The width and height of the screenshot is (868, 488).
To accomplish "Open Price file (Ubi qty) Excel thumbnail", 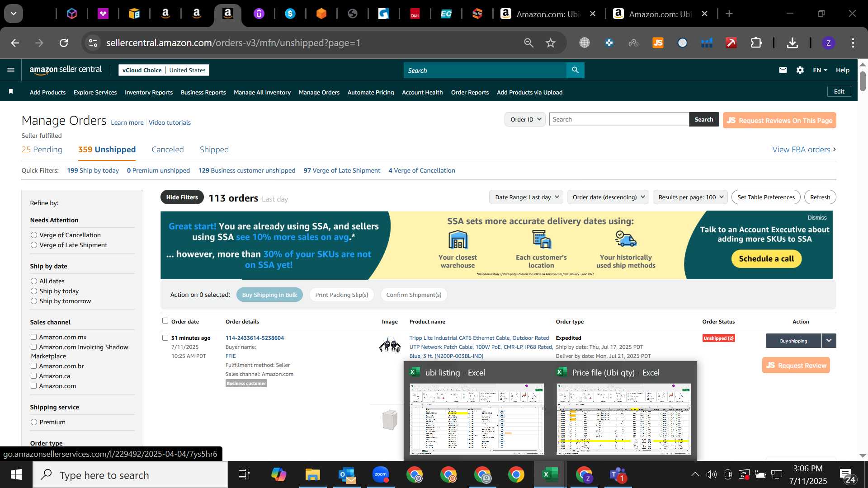I will click(x=624, y=419).
